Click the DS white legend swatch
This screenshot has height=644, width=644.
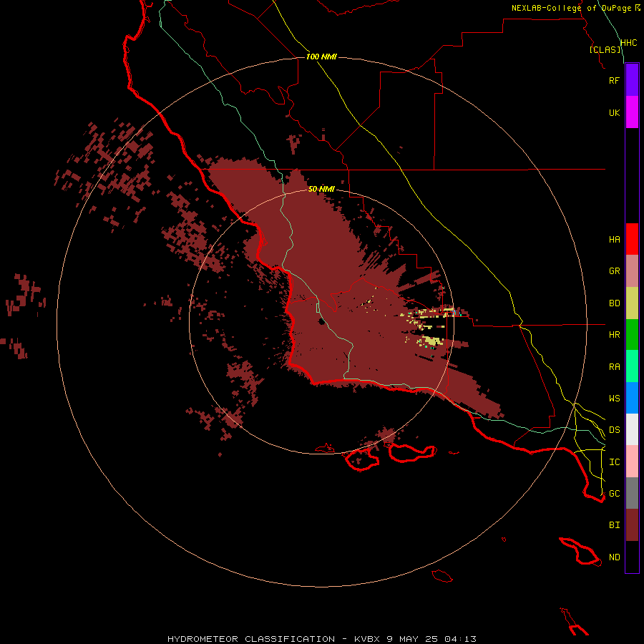tap(632, 429)
